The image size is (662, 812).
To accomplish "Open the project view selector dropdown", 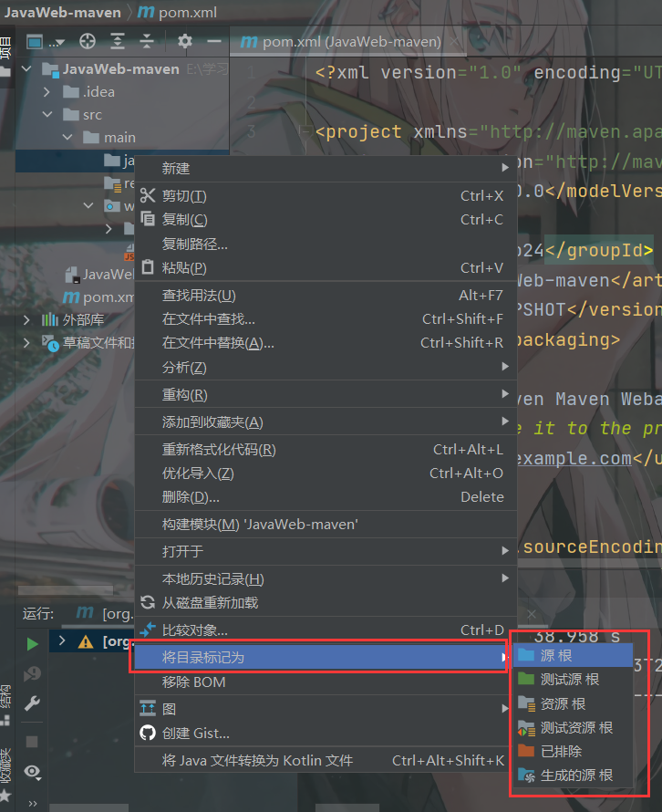I will 44,41.
